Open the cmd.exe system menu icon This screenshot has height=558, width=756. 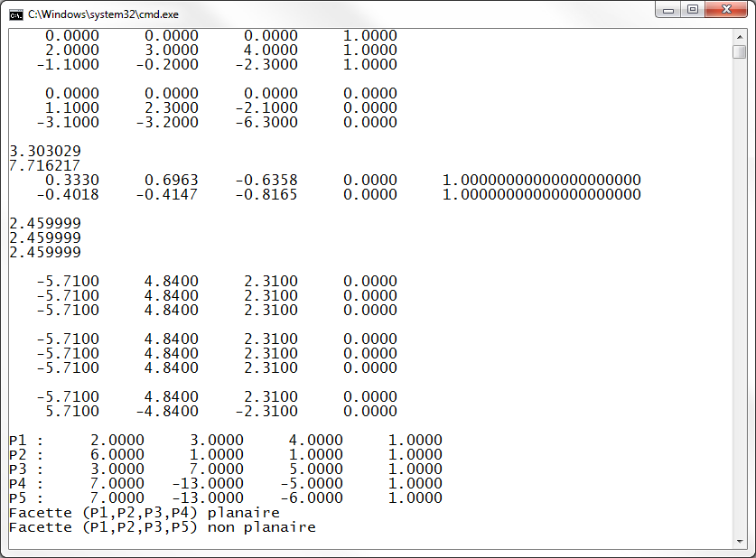click(16, 14)
